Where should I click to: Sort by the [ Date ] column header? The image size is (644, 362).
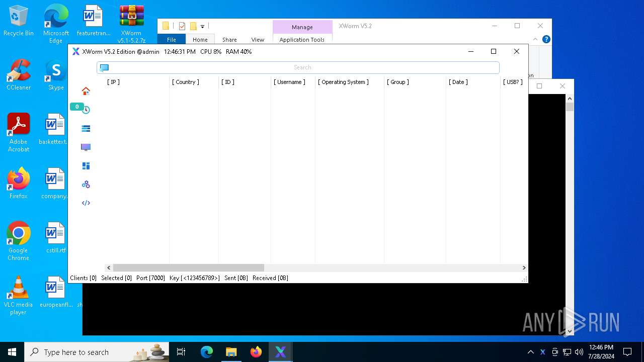458,82
